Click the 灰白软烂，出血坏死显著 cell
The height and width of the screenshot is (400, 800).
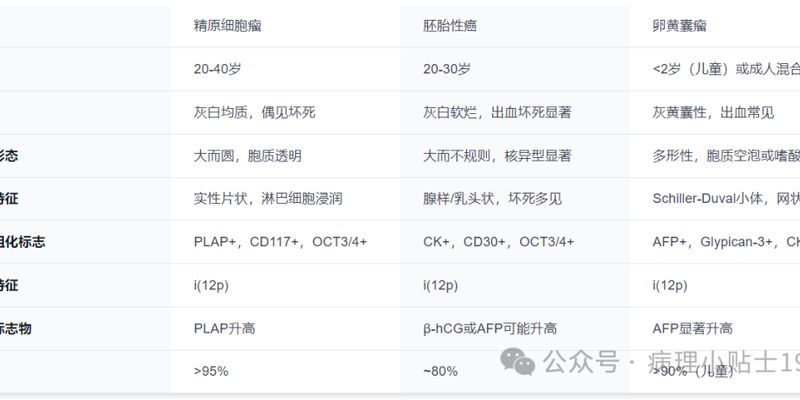[x=498, y=113]
